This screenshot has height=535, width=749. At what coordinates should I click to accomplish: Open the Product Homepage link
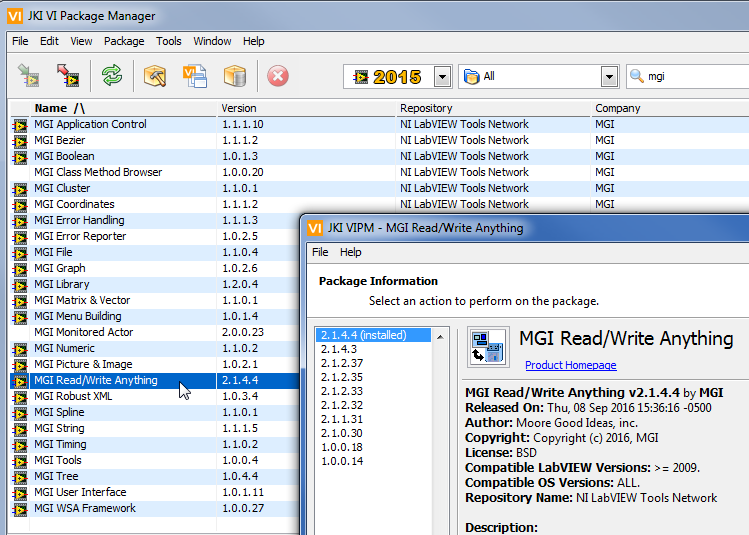tap(571, 365)
